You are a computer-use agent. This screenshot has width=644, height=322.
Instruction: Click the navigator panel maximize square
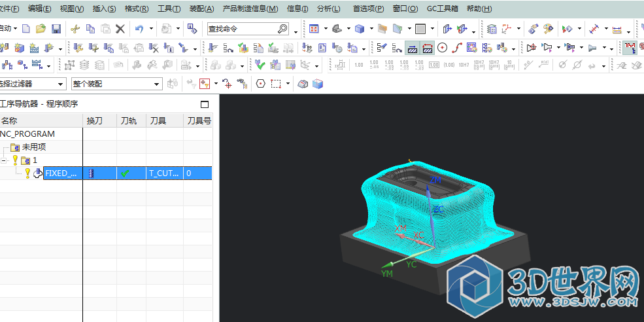[x=205, y=104]
